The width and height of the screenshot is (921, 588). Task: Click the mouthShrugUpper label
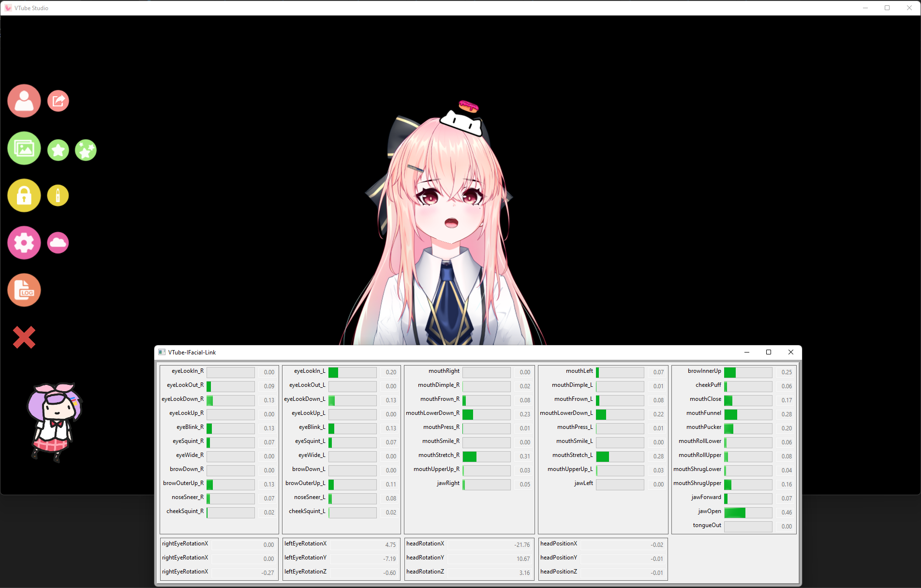point(697,483)
